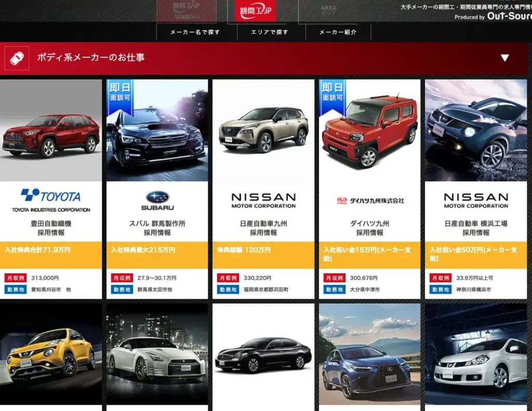Click 月収例 badge on the スバル card
532x411 pixels.
point(122,278)
